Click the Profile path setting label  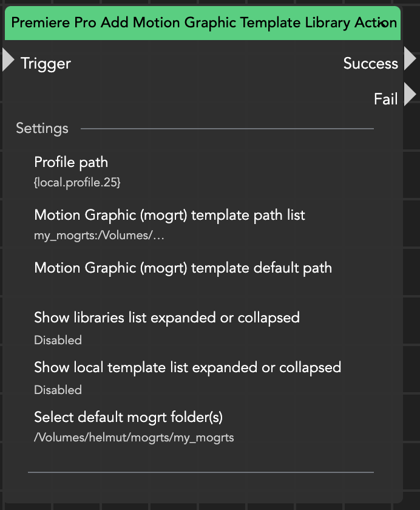71,162
